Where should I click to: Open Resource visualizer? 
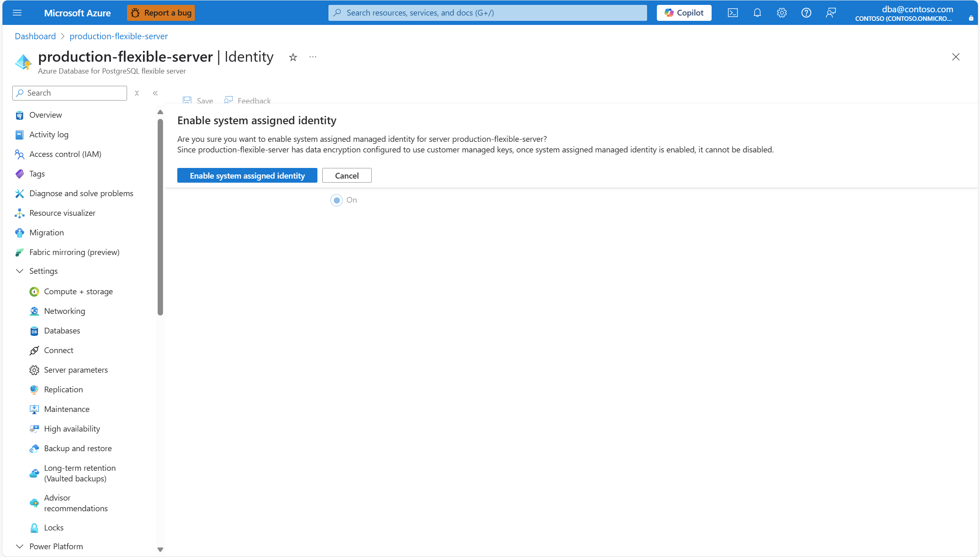[x=62, y=213]
